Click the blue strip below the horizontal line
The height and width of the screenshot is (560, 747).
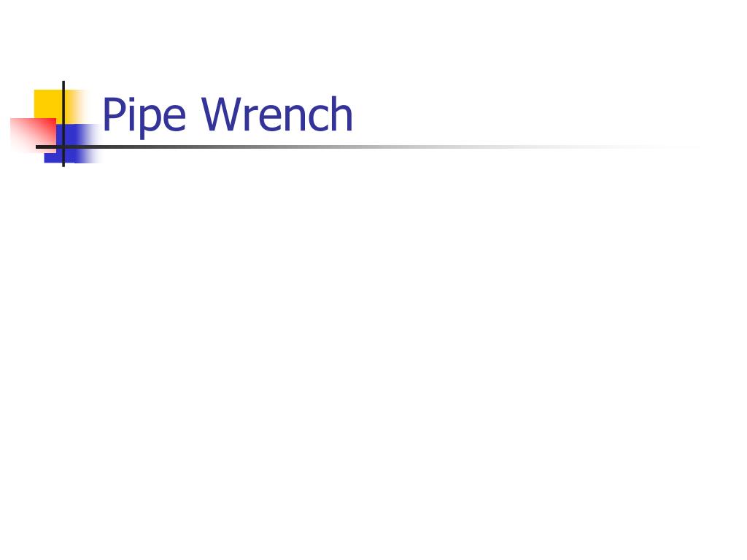[x=71, y=156]
